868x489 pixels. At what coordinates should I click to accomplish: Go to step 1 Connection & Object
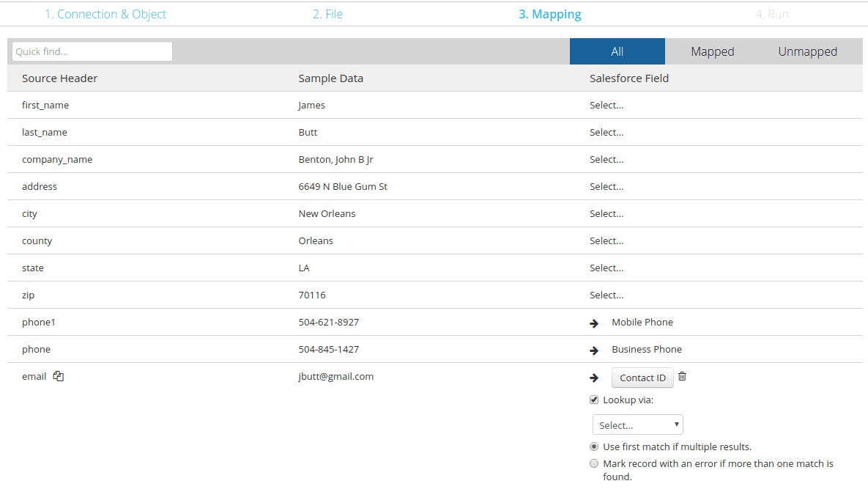coord(105,14)
